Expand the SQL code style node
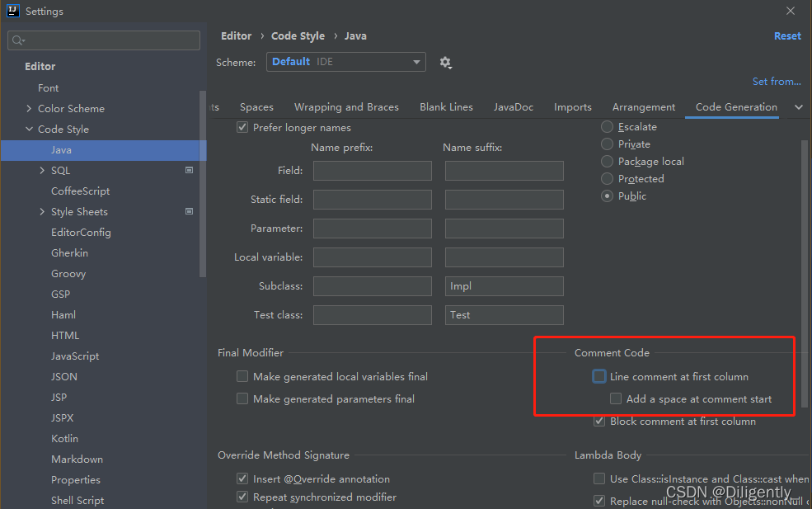Screen dimensions: 812x509 click(42, 170)
